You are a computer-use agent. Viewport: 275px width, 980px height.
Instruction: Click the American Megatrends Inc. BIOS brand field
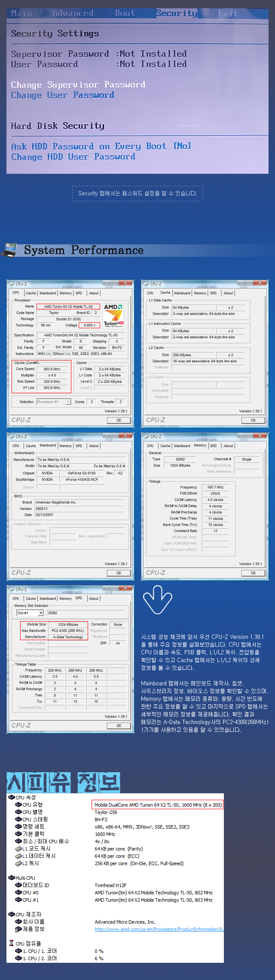click(x=79, y=502)
